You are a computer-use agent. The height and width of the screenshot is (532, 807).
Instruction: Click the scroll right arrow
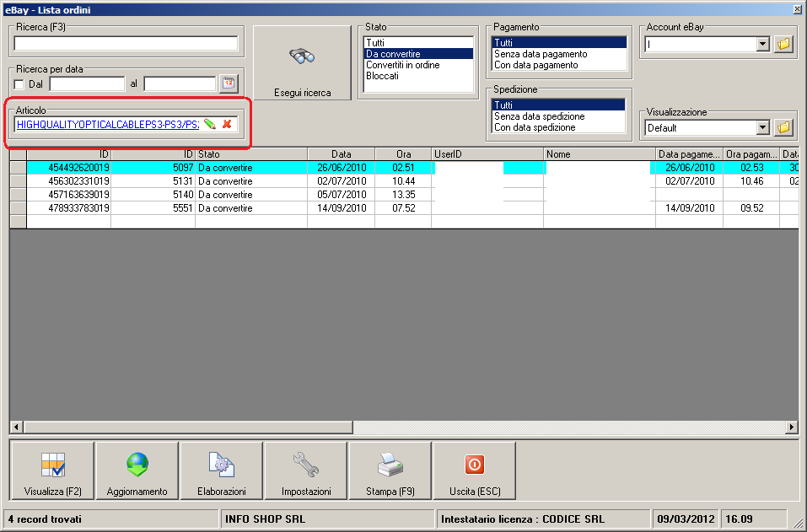(792, 427)
